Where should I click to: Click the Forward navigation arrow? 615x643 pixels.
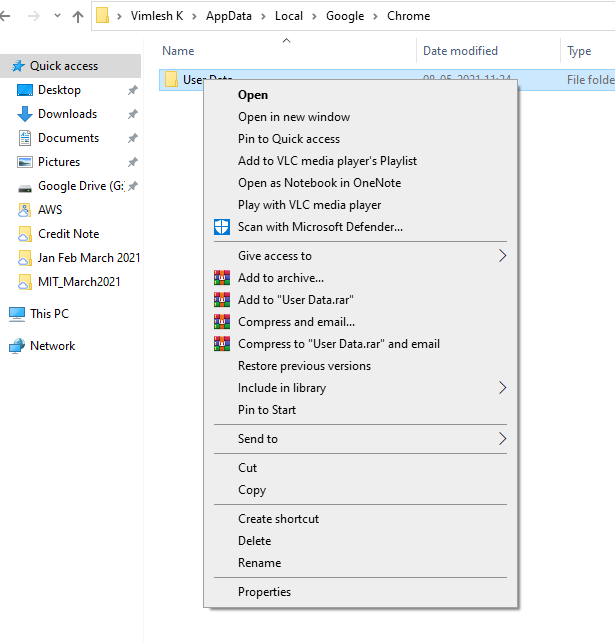coord(34,16)
